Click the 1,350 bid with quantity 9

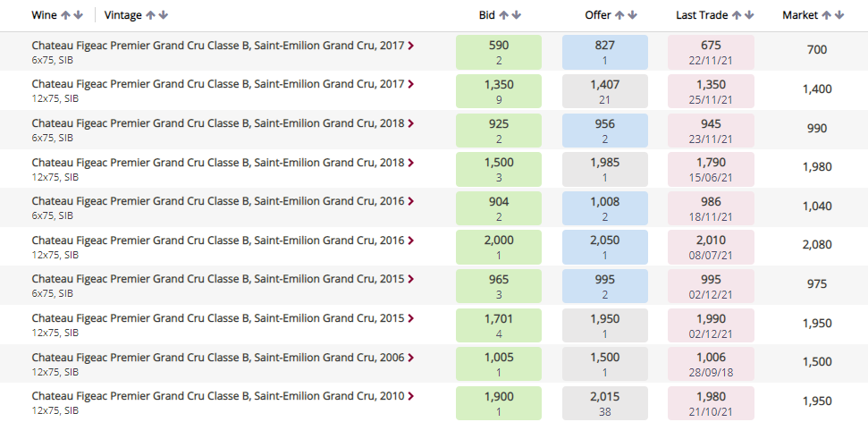pyautogui.click(x=499, y=91)
